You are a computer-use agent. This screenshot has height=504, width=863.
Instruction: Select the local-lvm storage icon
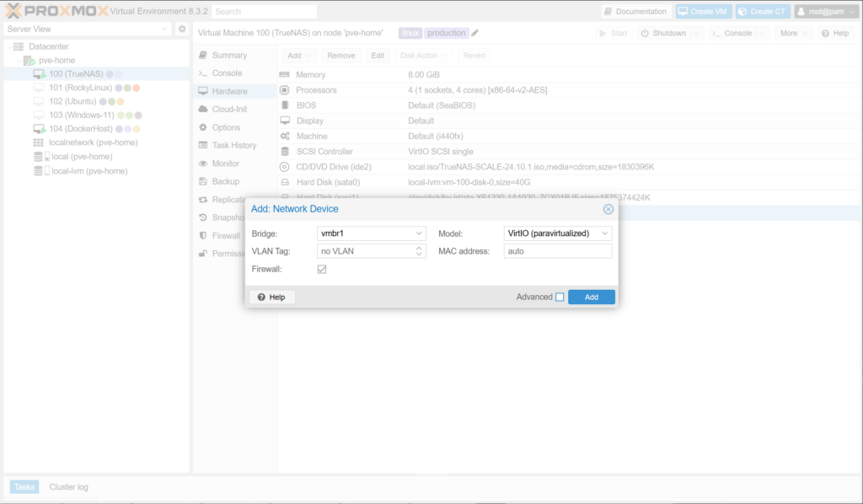pyautogui.click(x=39, y=170)
